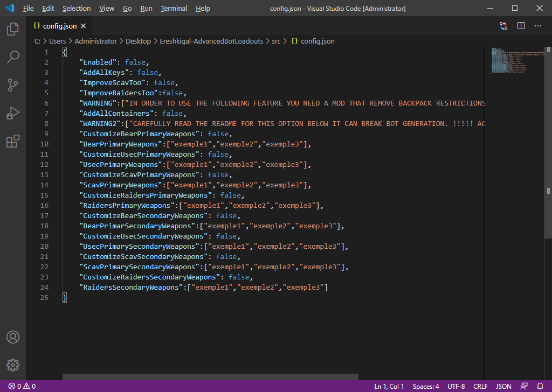Click the horizontal scrollbar of the editor
This screenshot has height=392, width=552.
[x=211, y=377]
